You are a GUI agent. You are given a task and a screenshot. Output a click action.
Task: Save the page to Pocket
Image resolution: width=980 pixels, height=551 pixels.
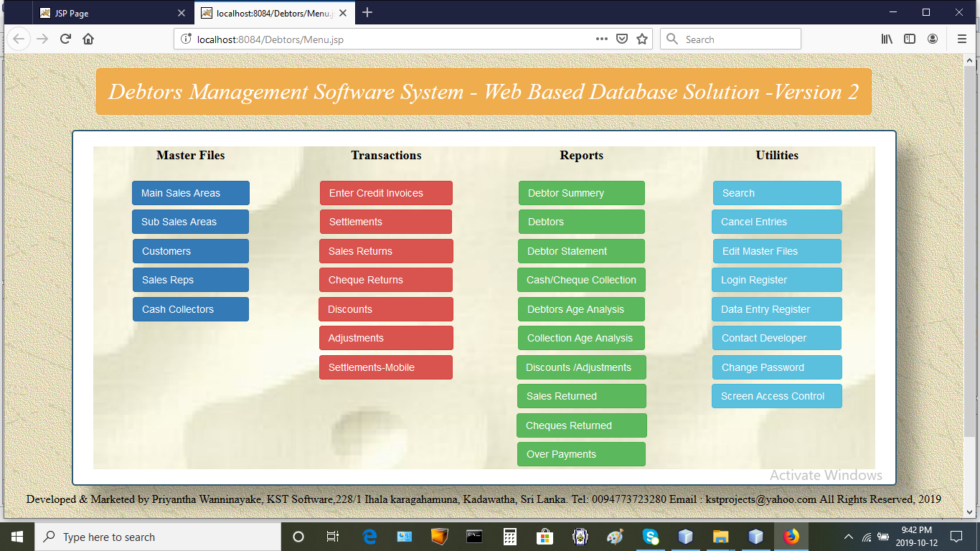[623, 39]
